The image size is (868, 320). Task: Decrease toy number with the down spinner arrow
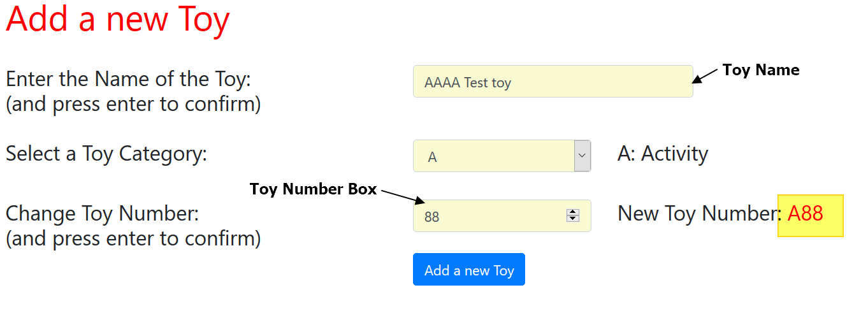point(573,219)
